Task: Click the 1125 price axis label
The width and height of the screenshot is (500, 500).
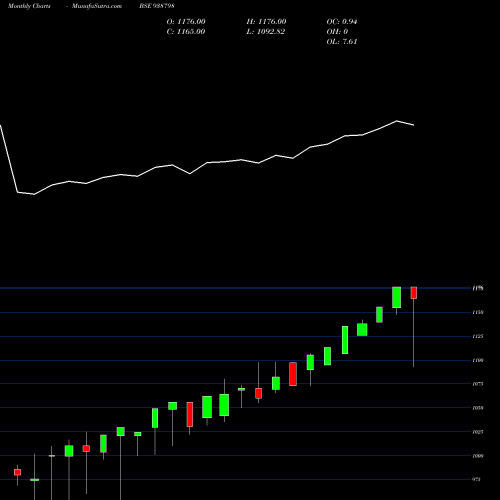Action: [x=478, y=336]
